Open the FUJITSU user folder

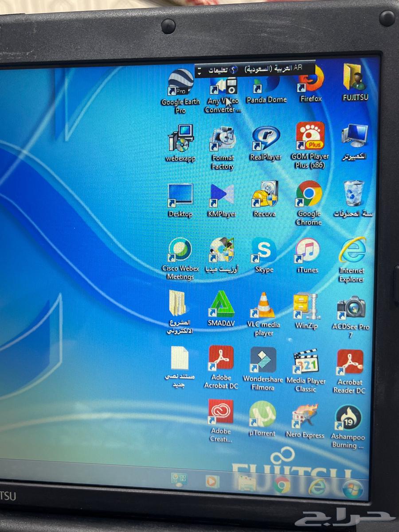(355, 83)
